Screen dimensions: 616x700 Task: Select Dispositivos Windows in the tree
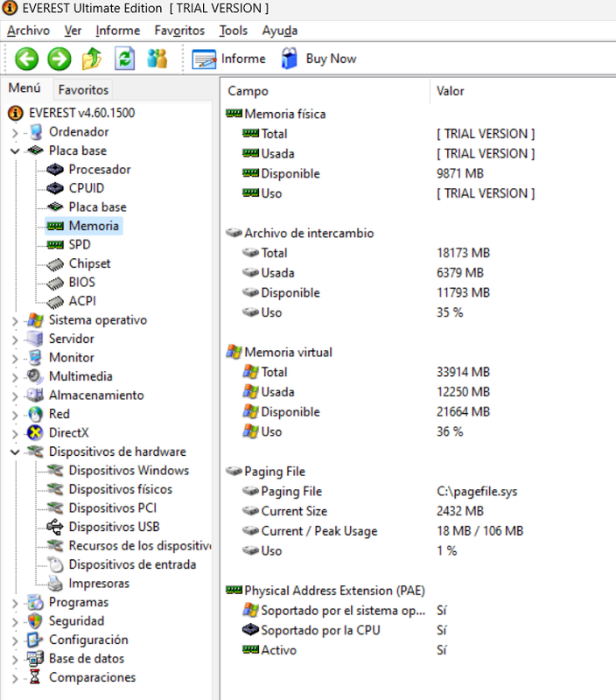tap(129, 471)
